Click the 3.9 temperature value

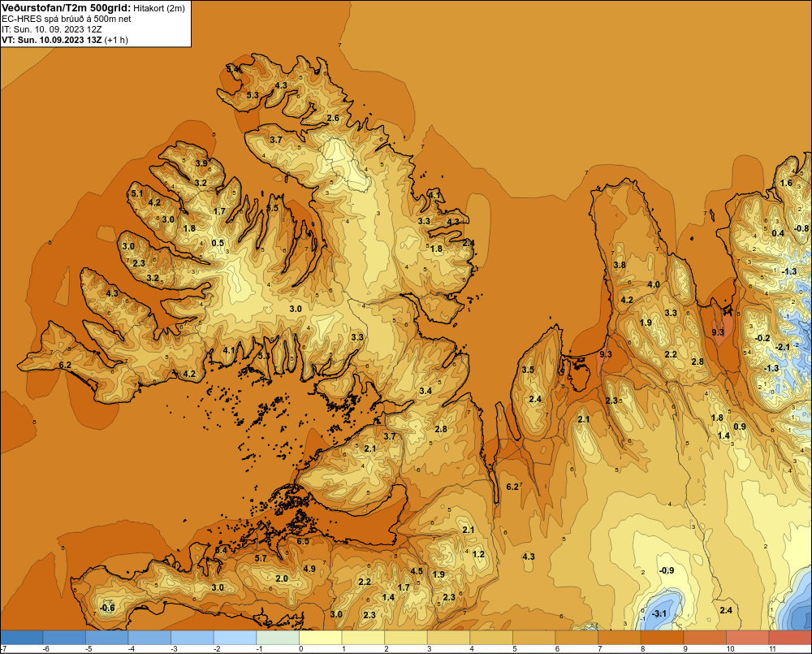[201, 163]
